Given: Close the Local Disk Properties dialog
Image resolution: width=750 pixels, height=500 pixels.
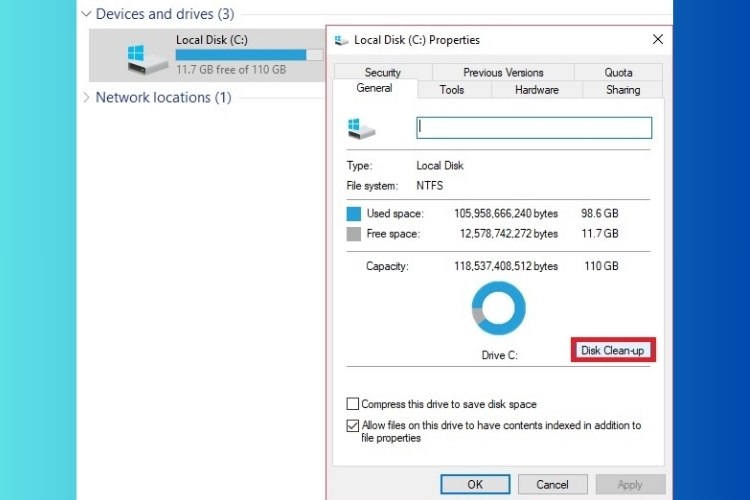Looking at the screenshot, I should 657,39.
